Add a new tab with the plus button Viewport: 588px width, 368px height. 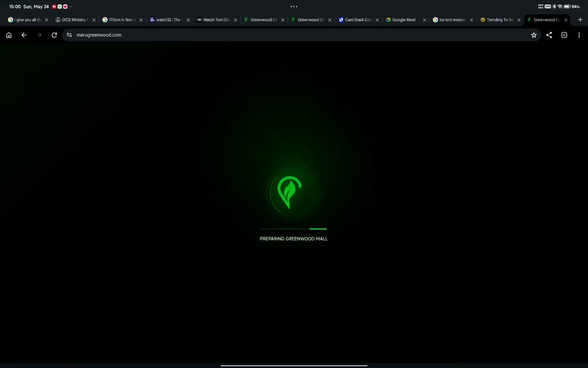tap(580, 20)
